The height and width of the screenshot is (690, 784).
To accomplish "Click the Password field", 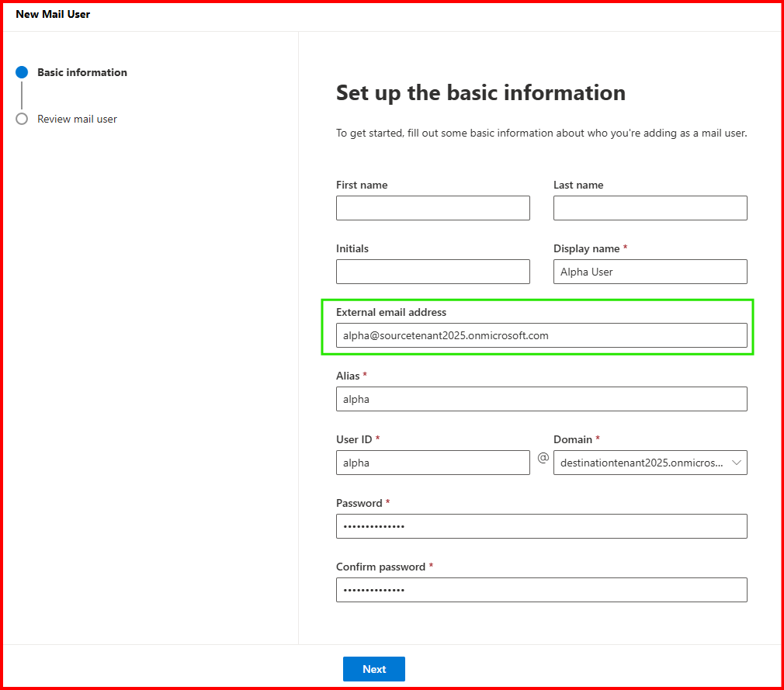I will pos(541,526).
